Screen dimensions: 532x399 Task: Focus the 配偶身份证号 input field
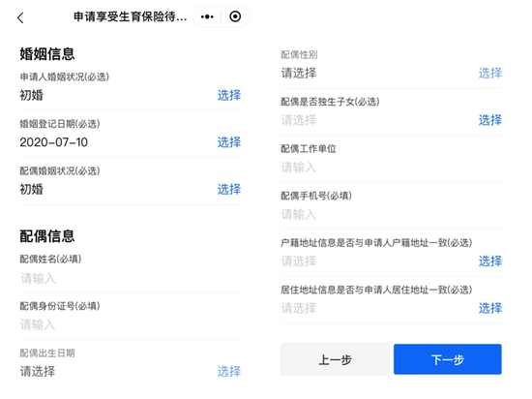(x=131, y=325)
